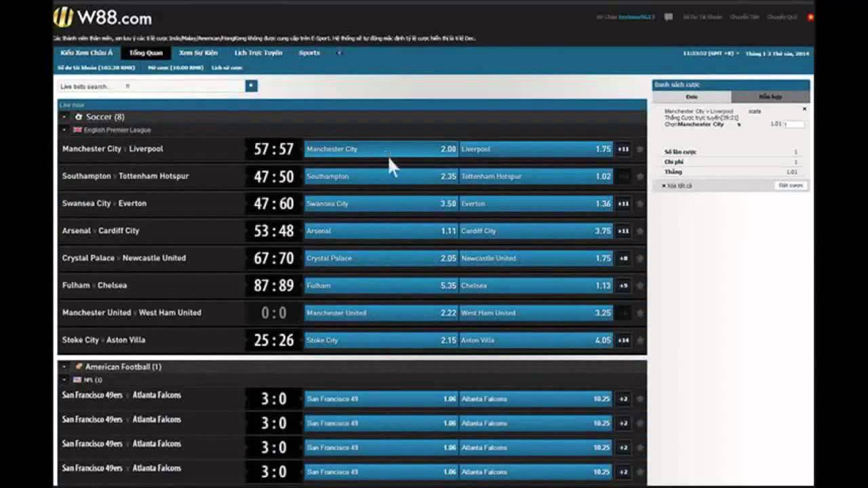This screenshot has width=868, height=488.
Task: Bet on Liverpool at 1.75
Action: click(536, 149)
